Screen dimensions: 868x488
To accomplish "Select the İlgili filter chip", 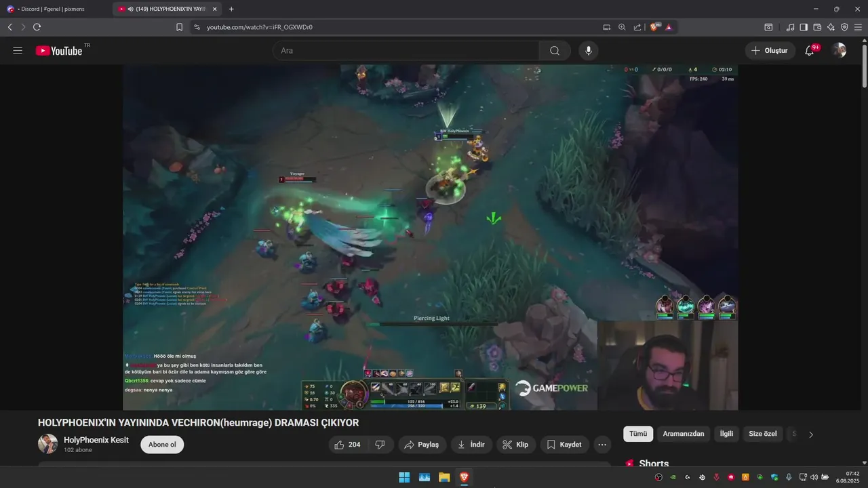I will (726, 434).
